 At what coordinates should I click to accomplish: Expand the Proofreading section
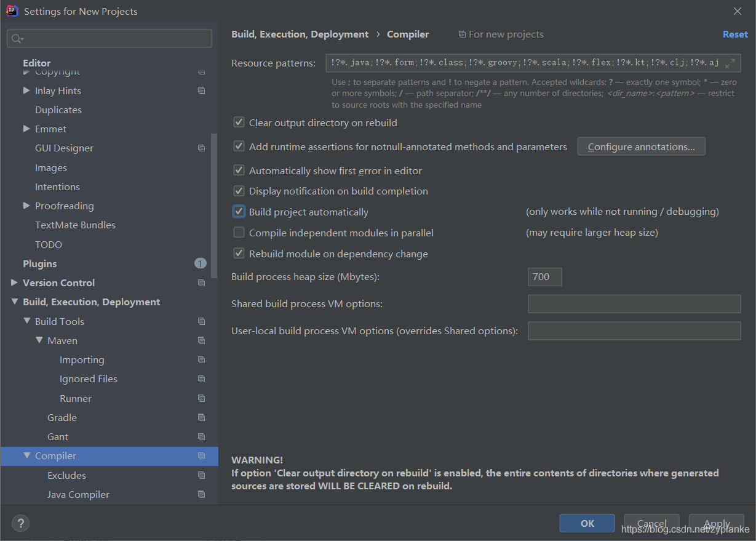pos(26,206)
